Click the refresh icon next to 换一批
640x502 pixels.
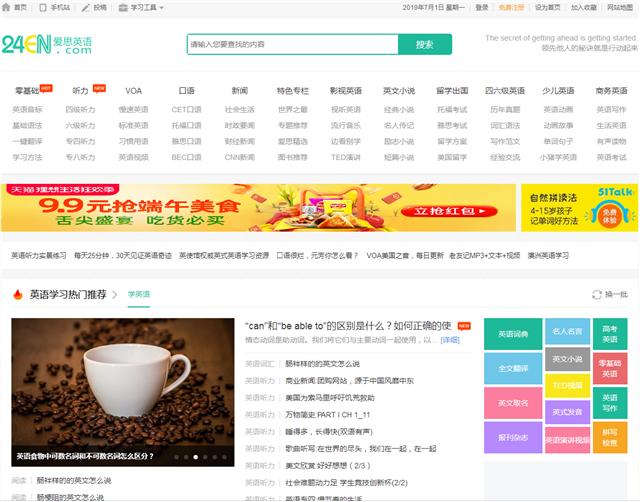597,294
